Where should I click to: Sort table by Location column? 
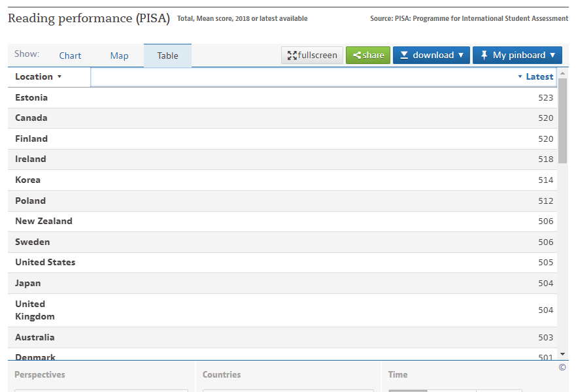pos(38,76)
